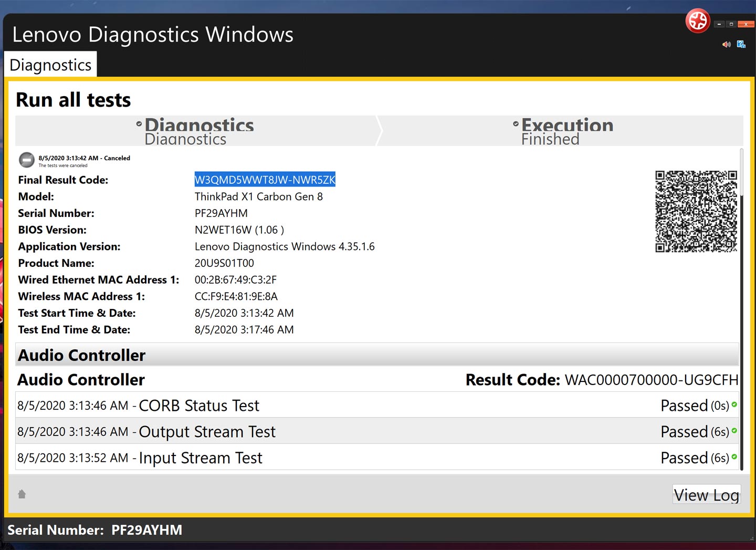Collapse the Audio Controller section header
756x550 pixels.
click(377, 355)
